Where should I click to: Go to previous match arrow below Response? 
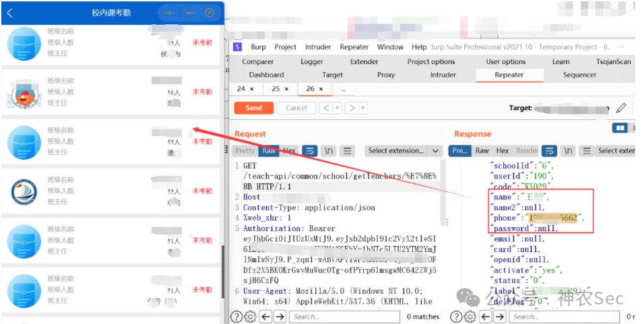pyautogui.click(x=486, y=317)
